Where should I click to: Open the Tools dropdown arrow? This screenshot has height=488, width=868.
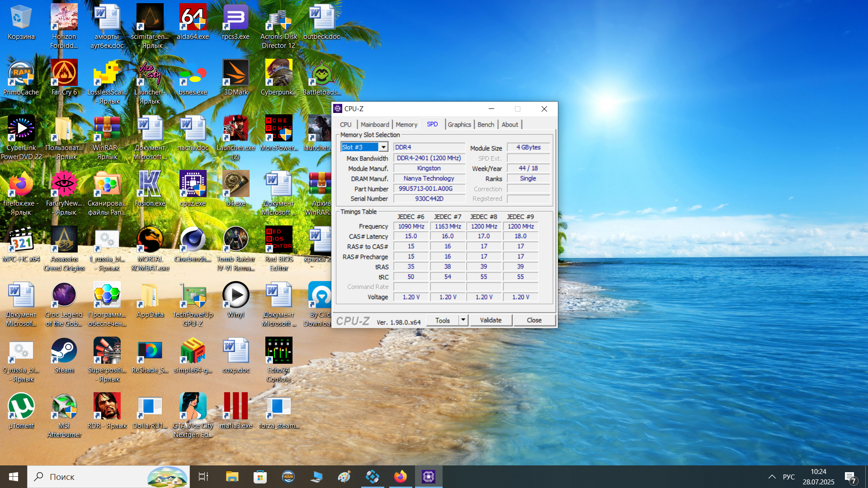pyautogui.click(x=463, y=320)
